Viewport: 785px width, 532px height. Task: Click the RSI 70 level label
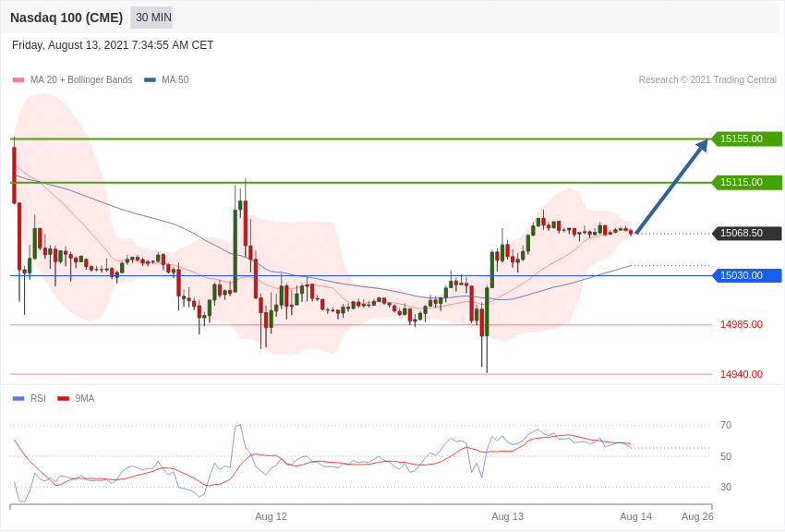click(726, 425)
